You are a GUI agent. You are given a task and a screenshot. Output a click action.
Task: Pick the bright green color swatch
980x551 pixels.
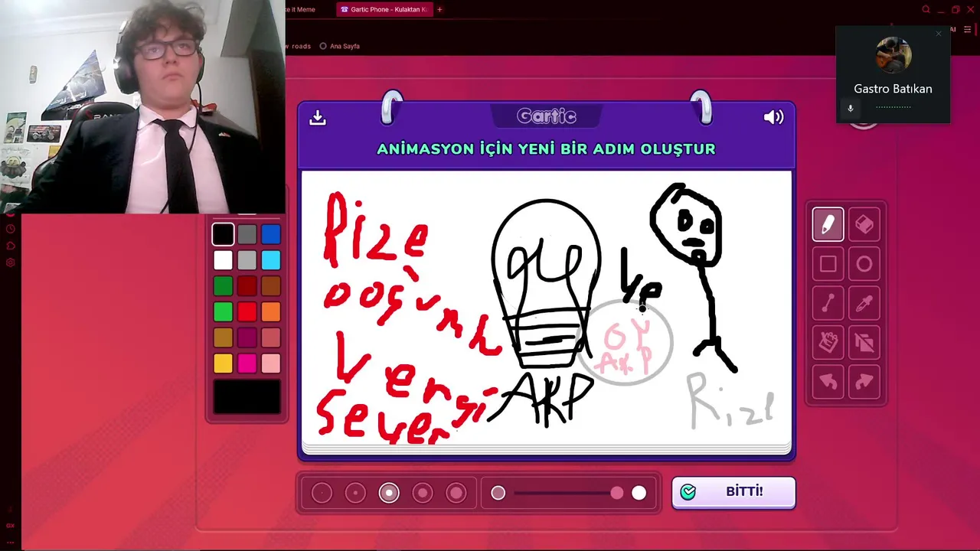[x=223, y=312]
